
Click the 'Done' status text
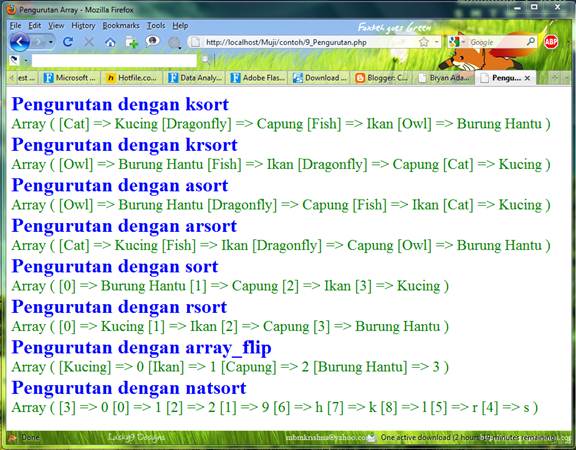click(x=30, y=437)
